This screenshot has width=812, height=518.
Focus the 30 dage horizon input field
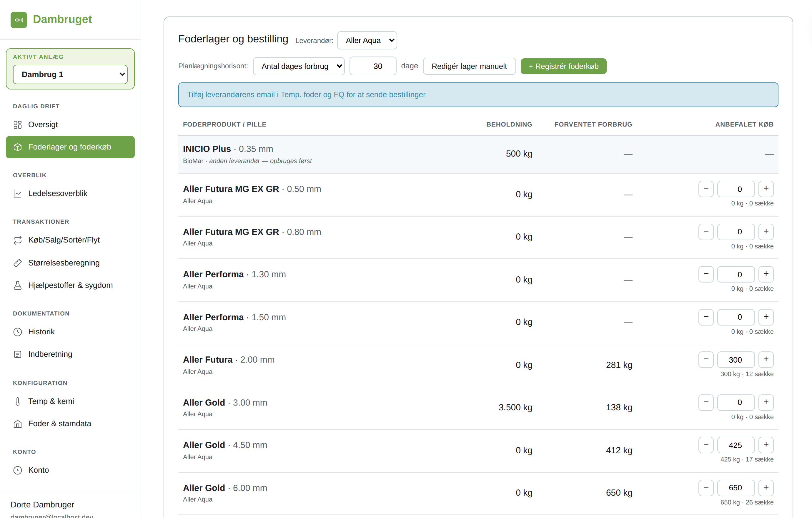point(373,66)
